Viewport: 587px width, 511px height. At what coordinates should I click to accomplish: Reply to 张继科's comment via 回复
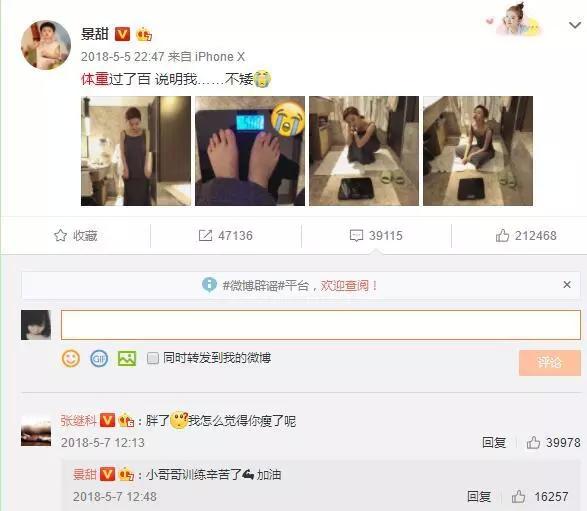493,442
